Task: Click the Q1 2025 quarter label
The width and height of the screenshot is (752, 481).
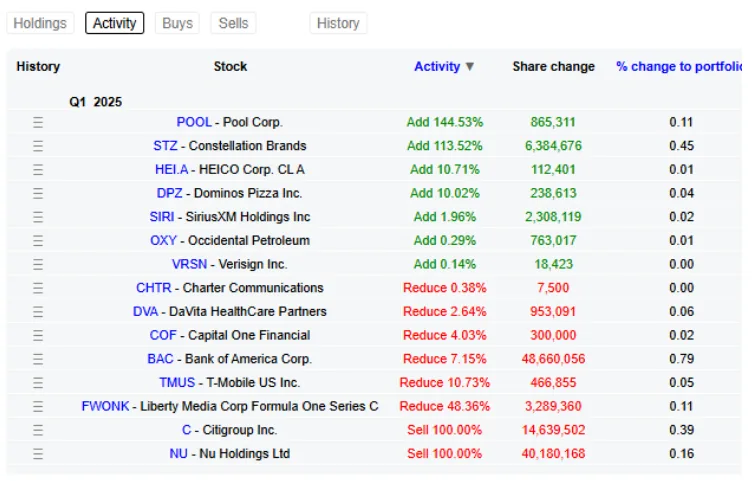Action: click(95, 102)
